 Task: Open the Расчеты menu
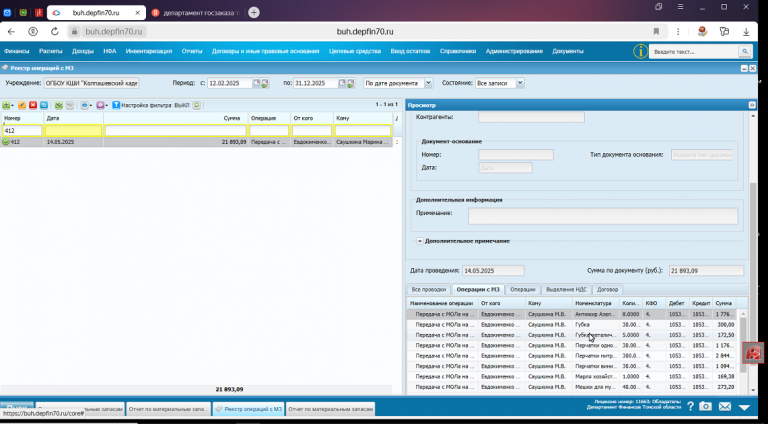[50, 51]
